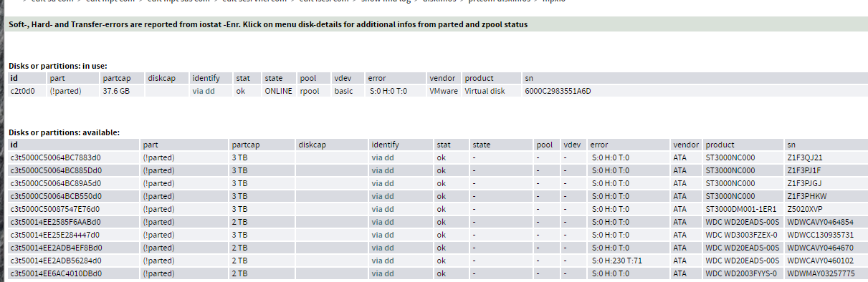Select disk id c3t50014EE25E284447d0
Screen dimensions: 868x282
[x=54, y=235]
